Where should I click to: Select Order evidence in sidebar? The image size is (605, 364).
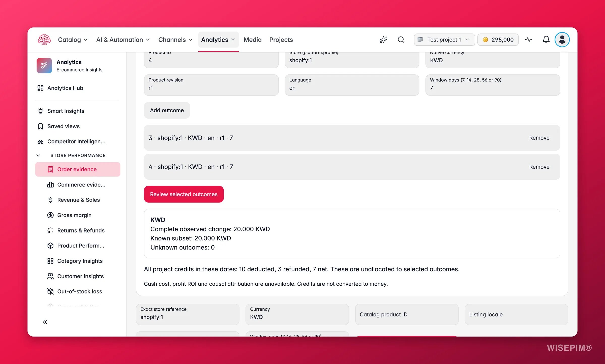click(x=78, y=169)
